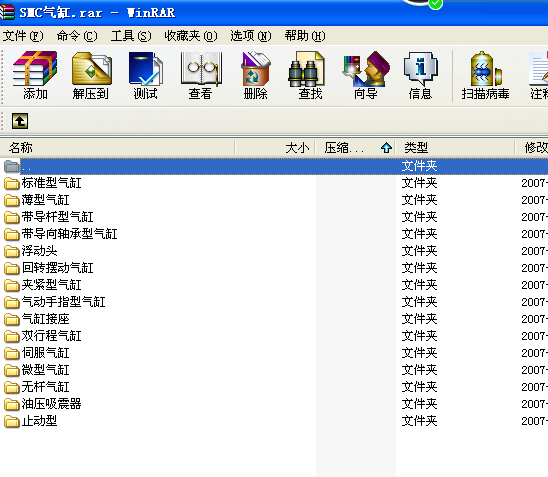
Task: Open the 选项(N) menu
Action: point(251,36)
